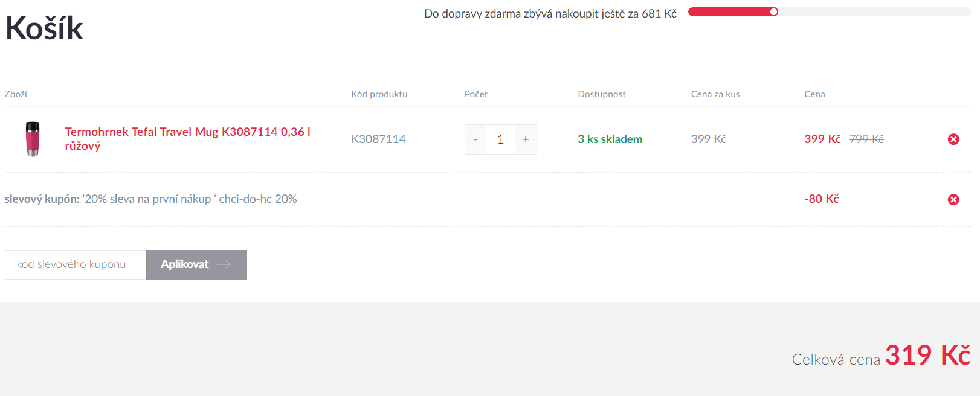Click the -80 Kč discount amount

(822, 199)
